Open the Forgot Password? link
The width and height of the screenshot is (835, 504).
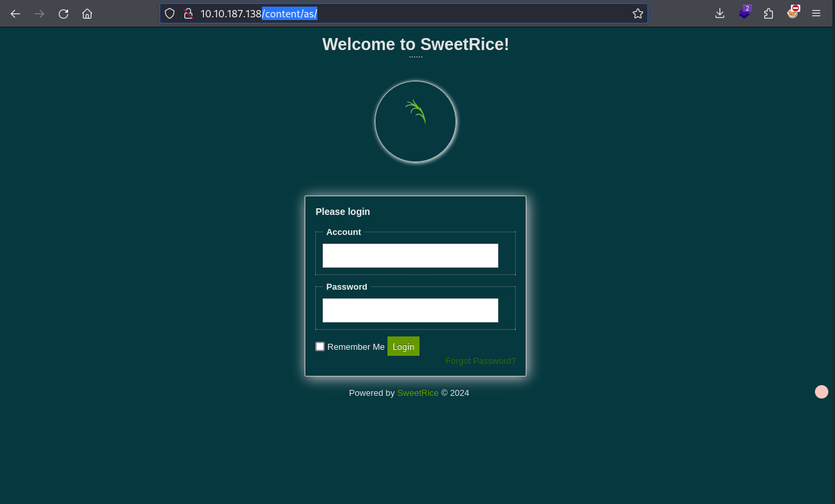pyautogui.click(x=481, y=361)
